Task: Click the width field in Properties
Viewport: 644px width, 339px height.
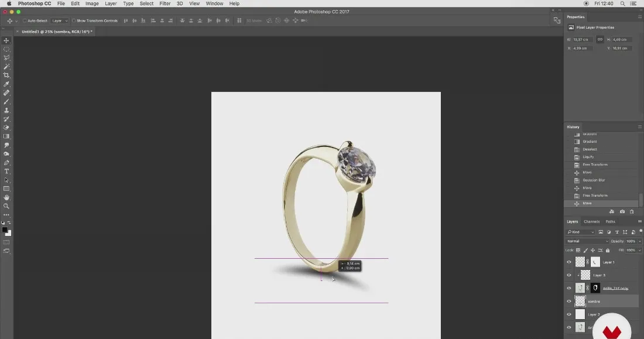Action: coord(583,39)
